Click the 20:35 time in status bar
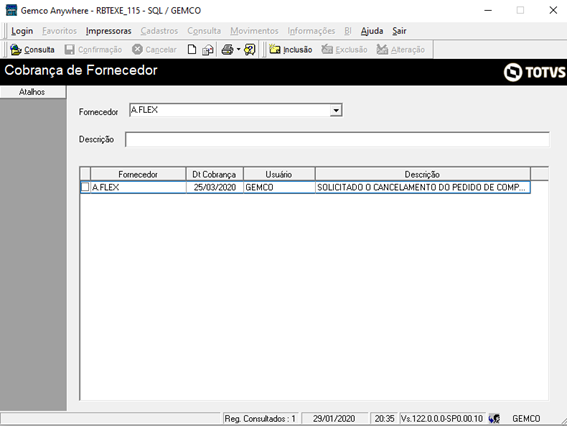Image resolution: width=567 pixels, height=426 pixels. 384,419
